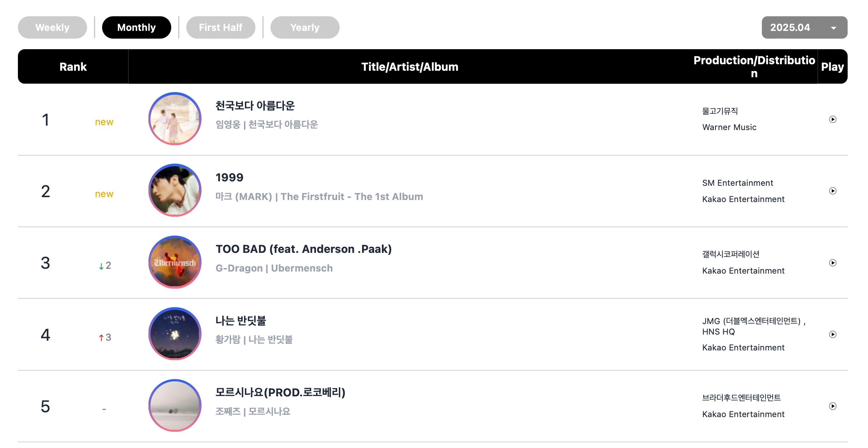The image size is (868, 448).
Task: Open artist and album link G-Dragon | Ubermensch
Action: pos(274,268)
